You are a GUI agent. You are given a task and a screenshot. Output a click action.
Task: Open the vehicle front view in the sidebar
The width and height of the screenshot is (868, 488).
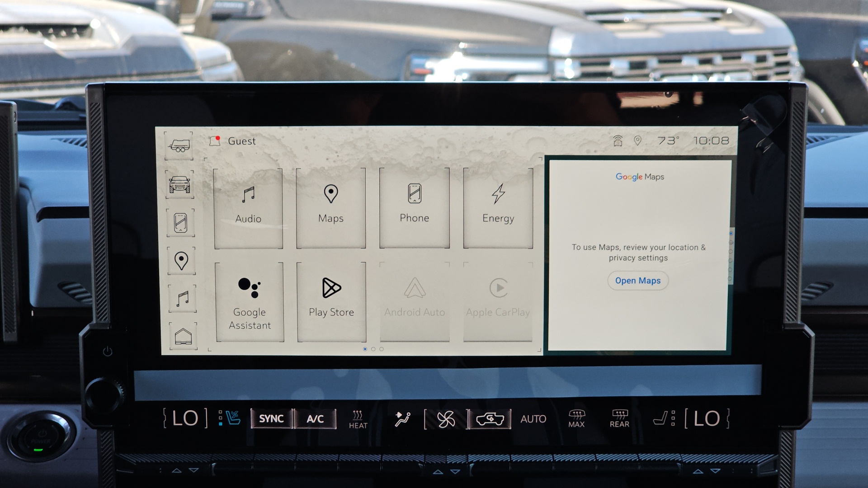tap(179, 184)
